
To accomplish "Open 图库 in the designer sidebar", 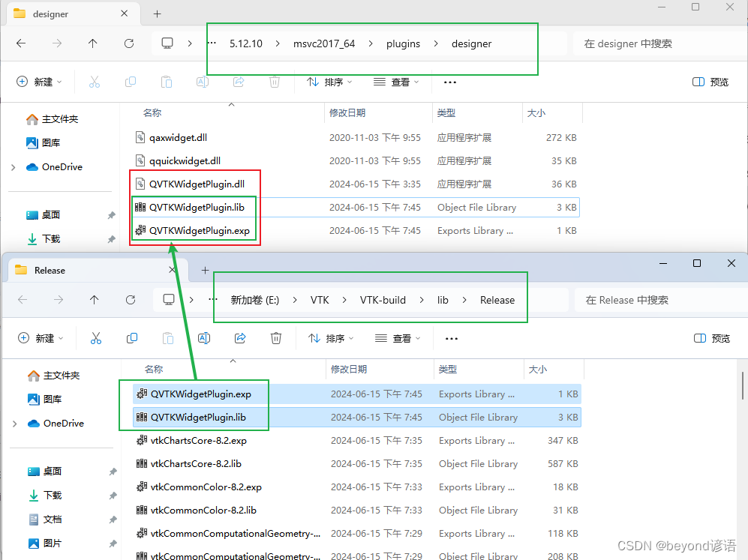I will pos(43,143).
